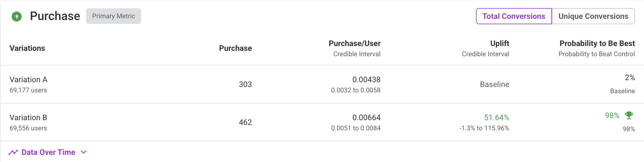Viewport: 644px width, 162px height.
Task: Switch to Total Conversions view
Action: 514,16
